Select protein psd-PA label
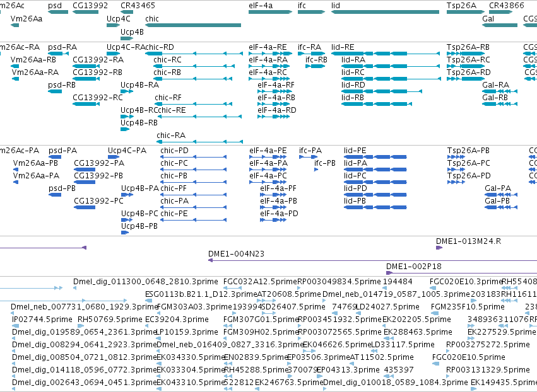Screen dimensions: 537x392 point(62,151)
